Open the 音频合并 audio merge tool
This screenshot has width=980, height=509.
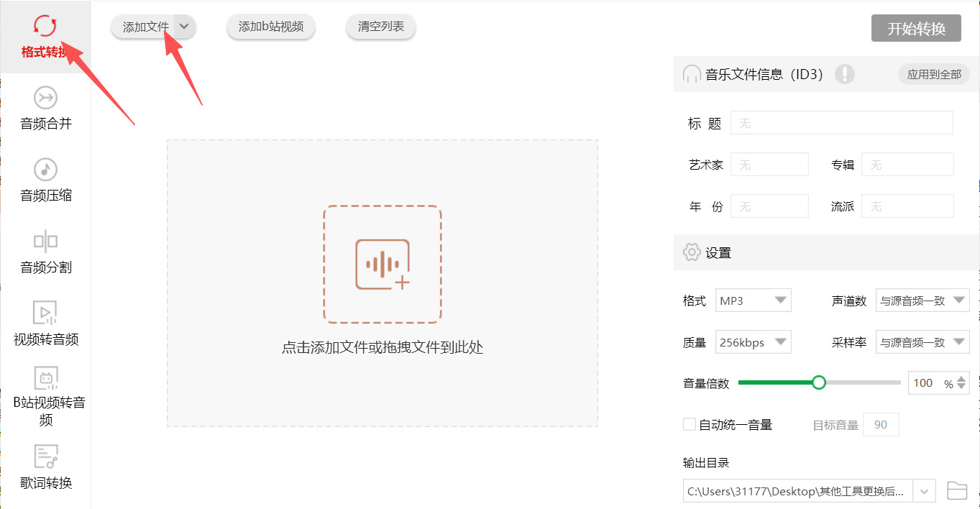coord(45,108)
